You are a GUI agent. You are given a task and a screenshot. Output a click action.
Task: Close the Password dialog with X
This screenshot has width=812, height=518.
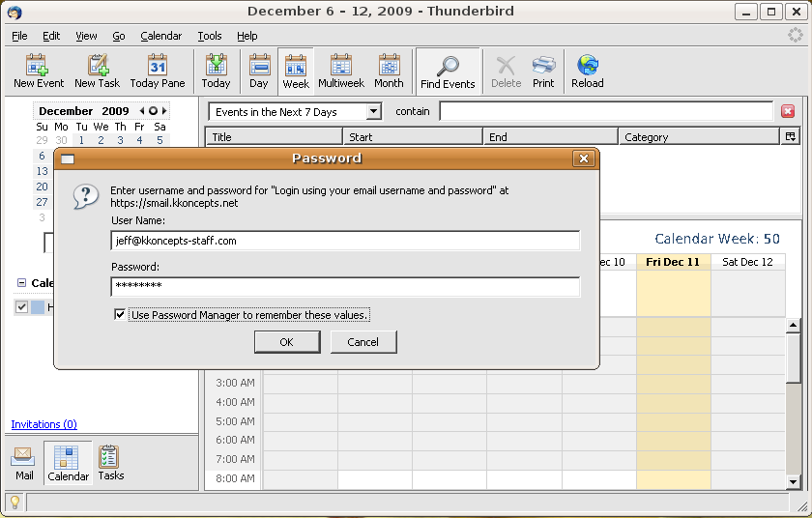[584, 158]
